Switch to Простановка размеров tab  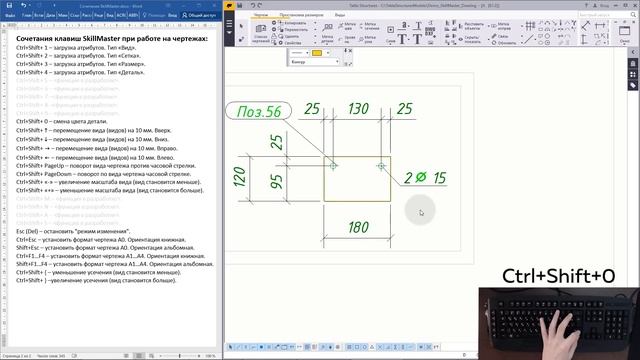(301, 15)
